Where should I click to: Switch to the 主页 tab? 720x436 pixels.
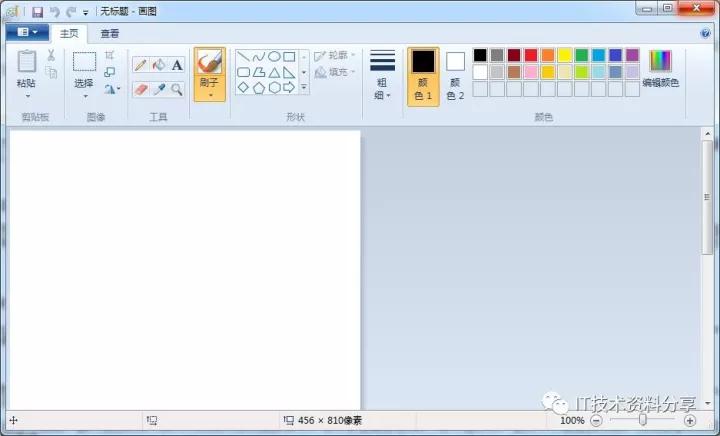pyautogui.click(x=69, y=34)
